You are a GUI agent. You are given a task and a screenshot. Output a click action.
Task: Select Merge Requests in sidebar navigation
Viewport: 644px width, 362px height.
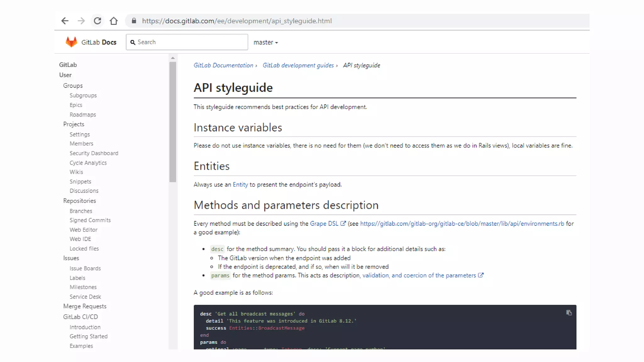[85, 306]
